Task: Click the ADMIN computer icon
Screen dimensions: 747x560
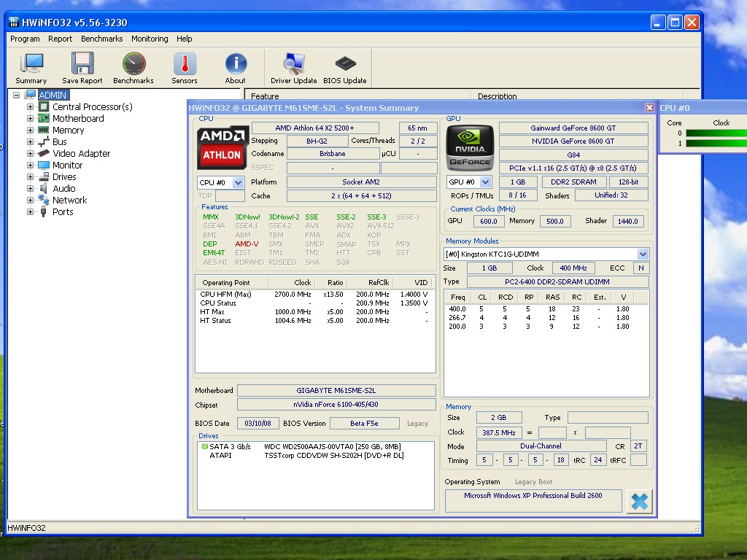Action: 31,95
